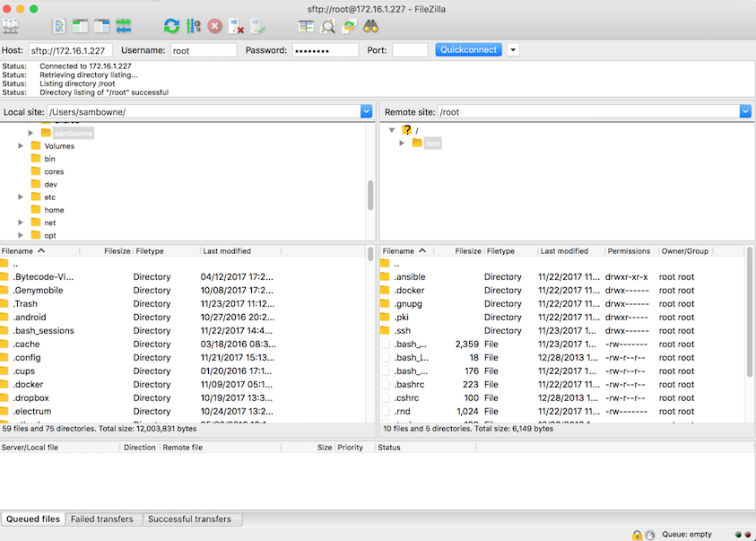This screenshot has height=541, width=756.
Task: Switch to the Queued files tab
Action: click(x=33, y=519)
